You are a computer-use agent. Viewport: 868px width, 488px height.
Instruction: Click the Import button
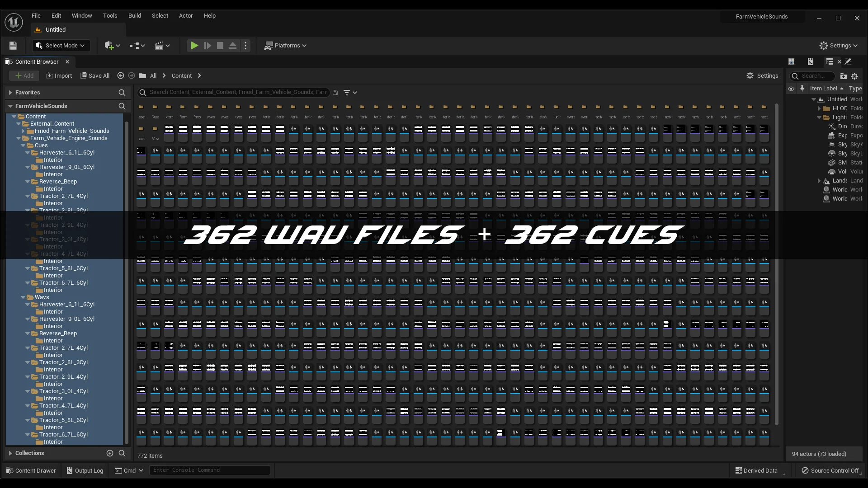coord(59,76)
